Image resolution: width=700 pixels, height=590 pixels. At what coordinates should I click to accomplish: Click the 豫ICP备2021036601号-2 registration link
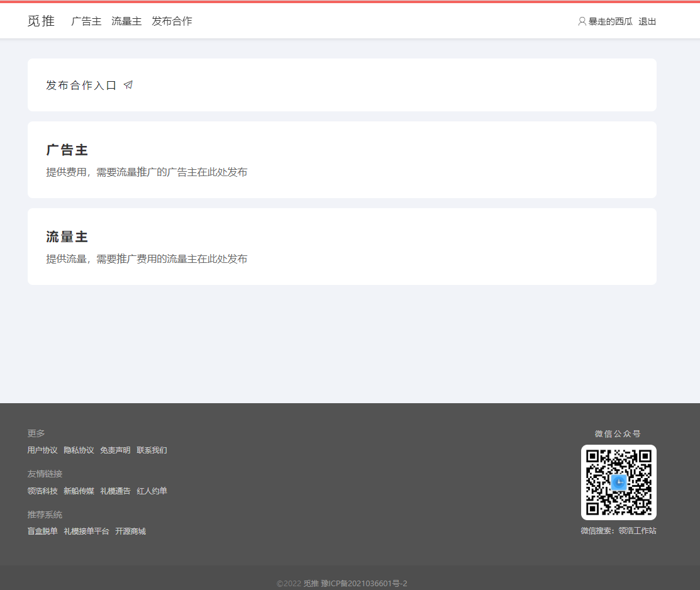[x=364, y=584]
